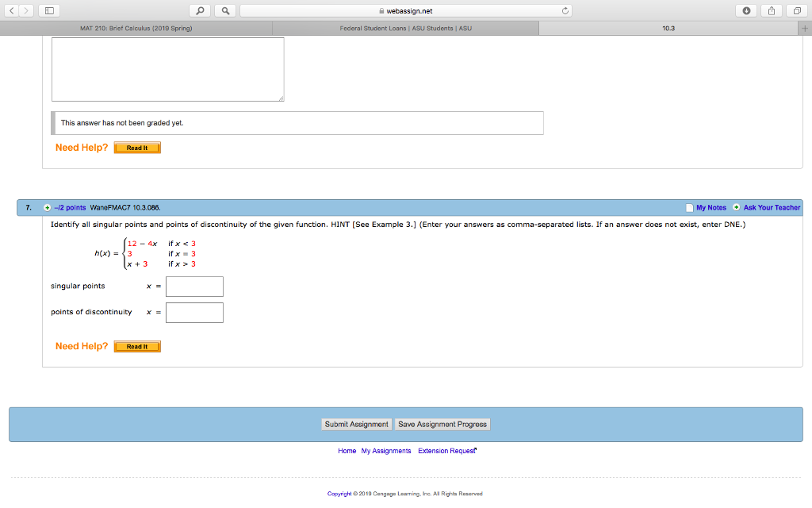Check the My Notes checkbox

(x=688, y=207)
